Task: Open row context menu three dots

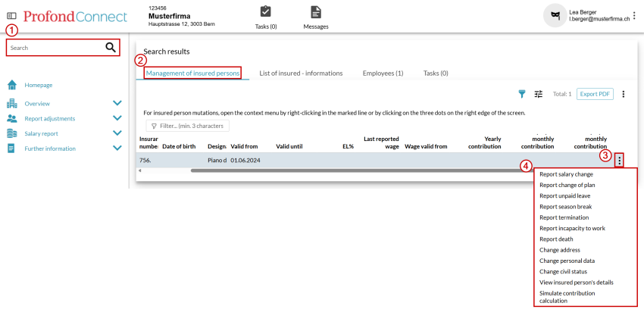Action: (x=619, y=160)
